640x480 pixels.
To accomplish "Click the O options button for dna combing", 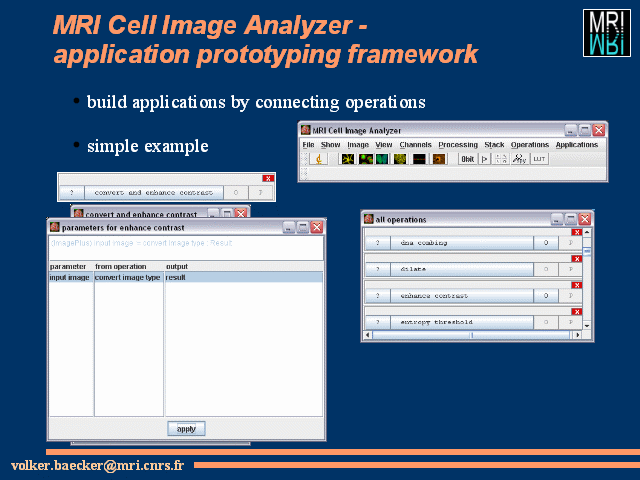I will [x=546, y=243].
